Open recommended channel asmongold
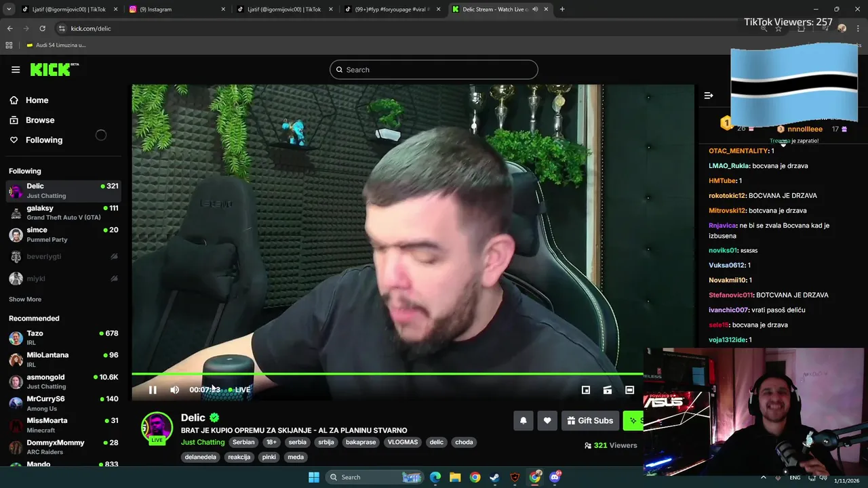 pos(64,381)
